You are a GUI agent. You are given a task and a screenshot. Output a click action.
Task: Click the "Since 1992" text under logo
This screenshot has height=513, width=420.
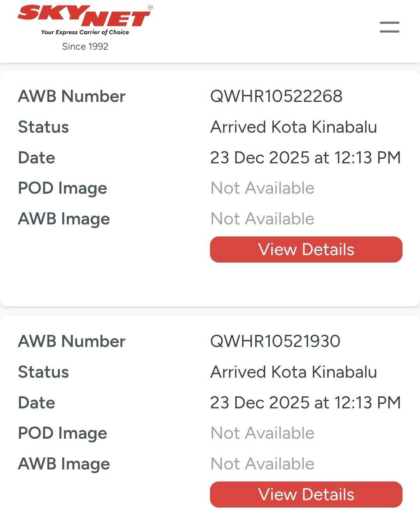pyautogui.click(x=85, y=46)
